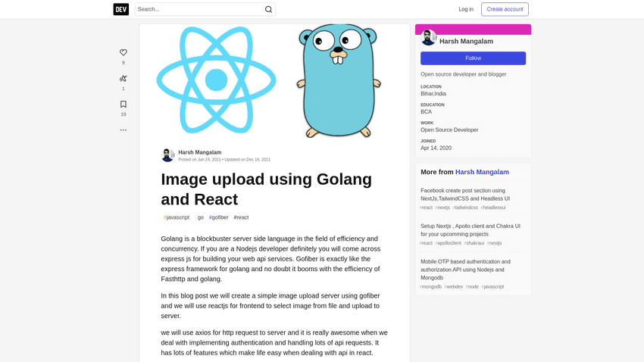Click the search magnifier icon
The image size is (644, 362).
tap(268, 9)
